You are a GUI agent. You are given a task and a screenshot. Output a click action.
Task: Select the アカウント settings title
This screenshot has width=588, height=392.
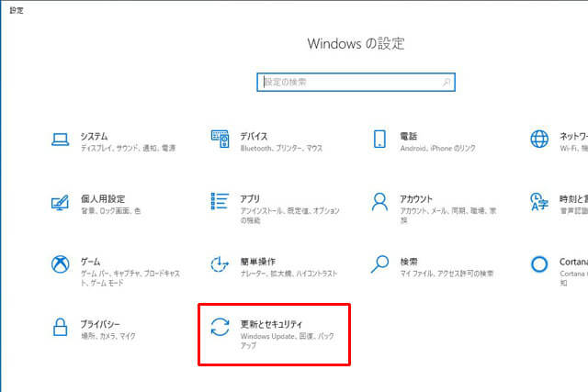[x=416, y=198]
